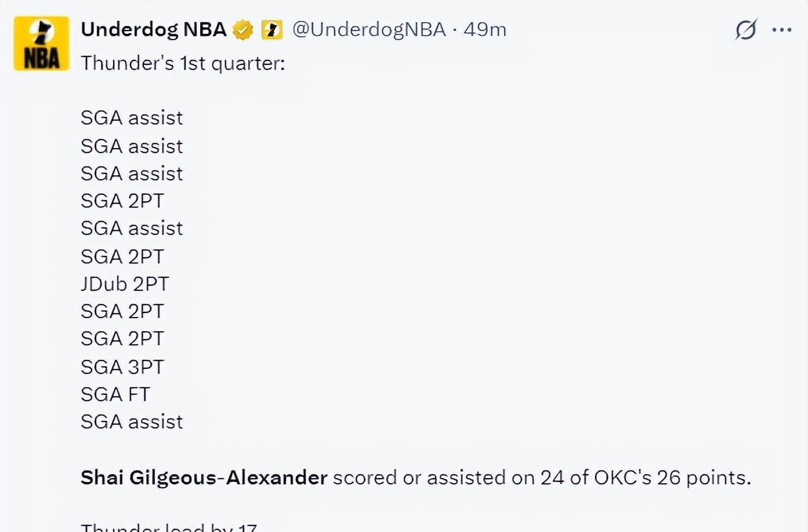Click the yellow Underdog affiliate badge
Screen dimensions: 808x532
coord(272,30)
